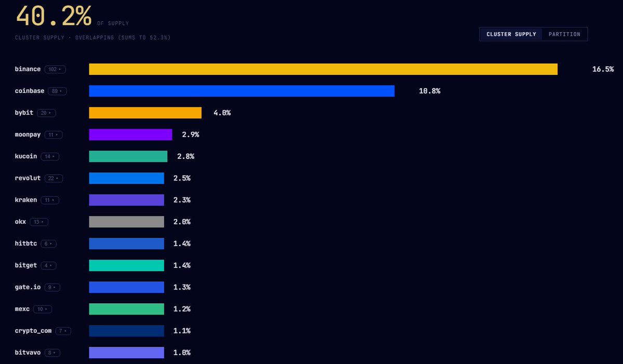The width and height of the screenshot is (623, 364).
Task: Click the gray okx bar
Action: [126, 222]
